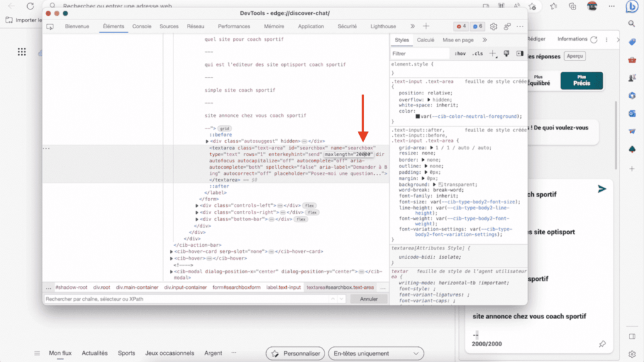Viewport: 644px width, 362px height.
Task: Toggle the .cls element classes panel
Action: click(x=478, y=54)
